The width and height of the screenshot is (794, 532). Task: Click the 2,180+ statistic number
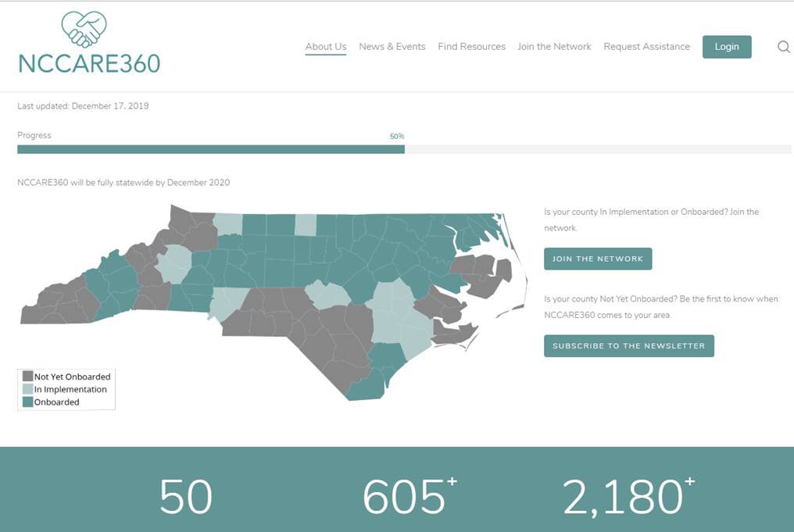[628, 497]
